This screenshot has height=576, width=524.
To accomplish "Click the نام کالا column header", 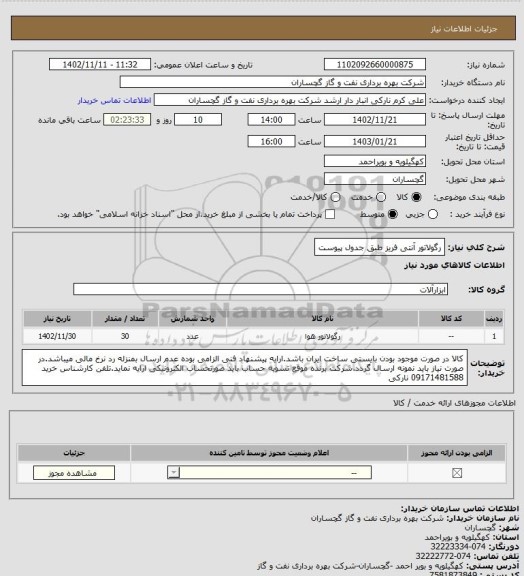I will [322, 319].
